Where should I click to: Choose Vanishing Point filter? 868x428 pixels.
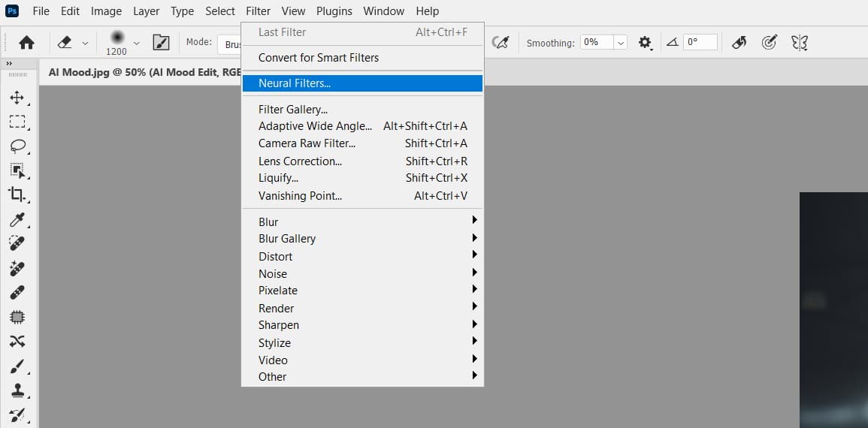pos(362,196)
